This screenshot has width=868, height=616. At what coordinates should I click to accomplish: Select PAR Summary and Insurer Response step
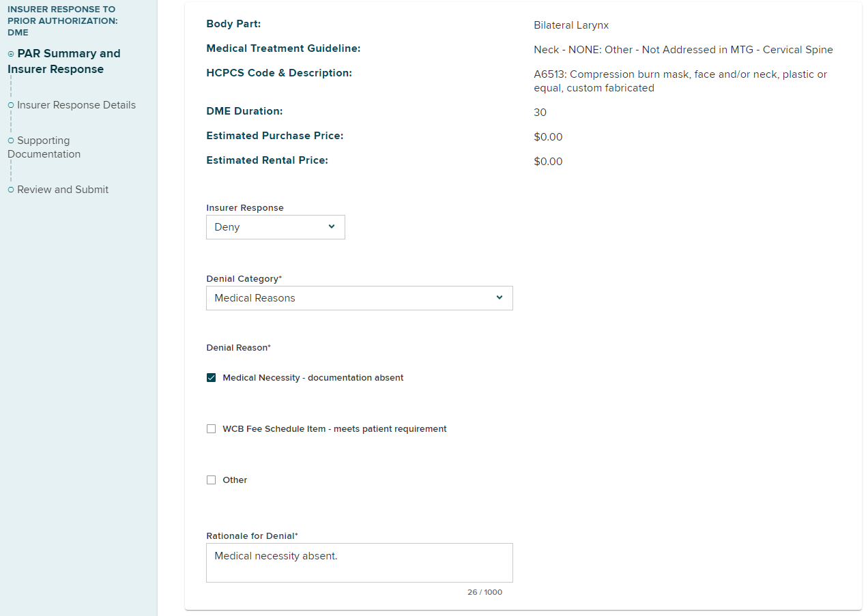click(x=64, y=61)
